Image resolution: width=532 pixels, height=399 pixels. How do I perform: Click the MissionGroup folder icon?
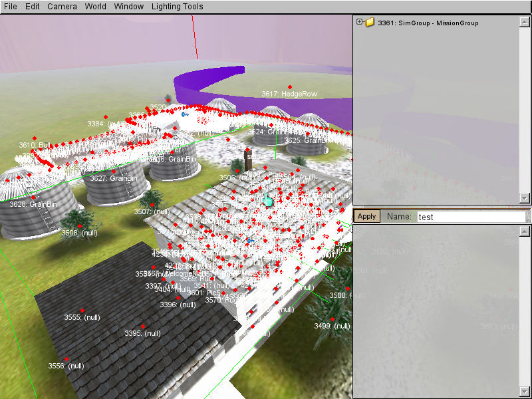coord(370,23)
